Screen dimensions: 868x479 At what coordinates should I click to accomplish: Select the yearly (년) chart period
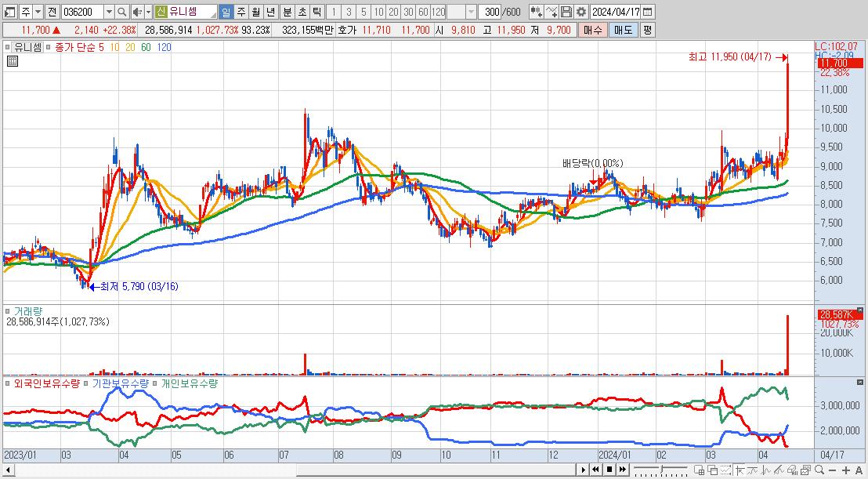pos(270,12)
